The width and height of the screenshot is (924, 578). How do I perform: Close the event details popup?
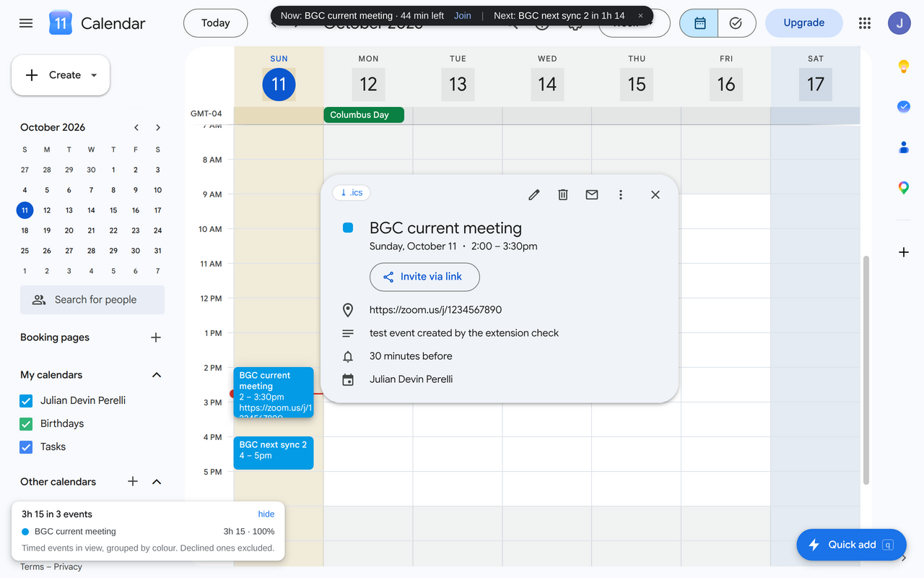655,194
